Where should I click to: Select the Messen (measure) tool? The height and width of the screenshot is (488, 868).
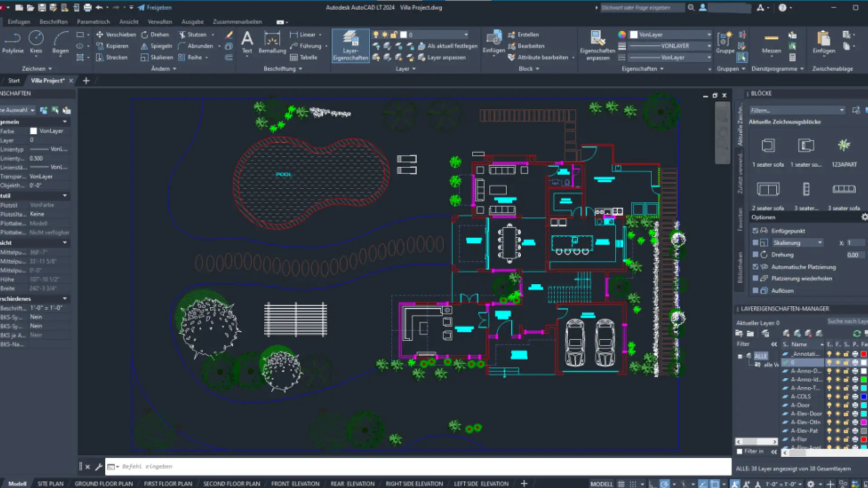(771, 44)
